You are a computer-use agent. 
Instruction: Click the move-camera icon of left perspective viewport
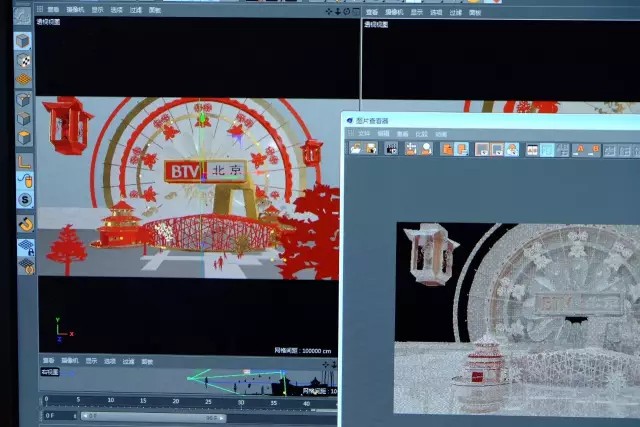point(329,12)
